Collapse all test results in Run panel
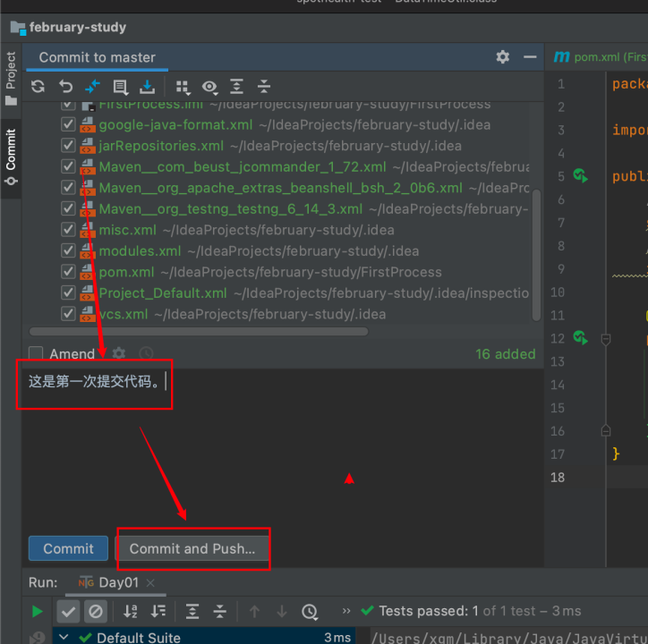Image resolution: width=648 pixels, height=644 pixels. pyautogui.click(x=220, y=612)
